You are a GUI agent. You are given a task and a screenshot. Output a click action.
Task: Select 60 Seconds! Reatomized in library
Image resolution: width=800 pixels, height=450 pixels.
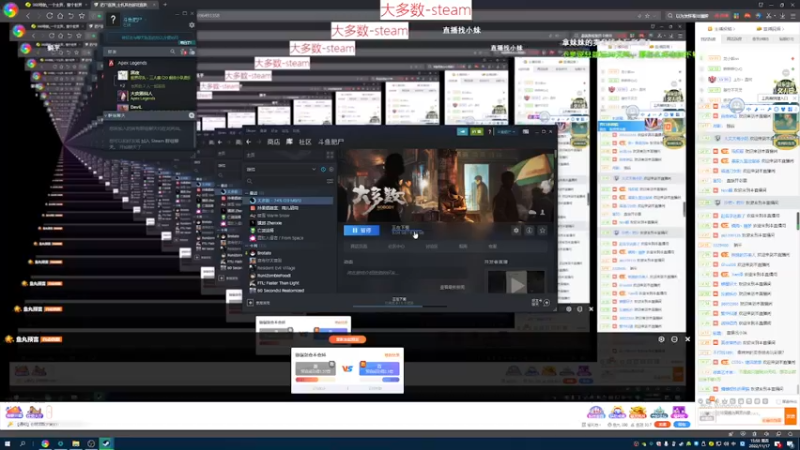click(280, 290)
